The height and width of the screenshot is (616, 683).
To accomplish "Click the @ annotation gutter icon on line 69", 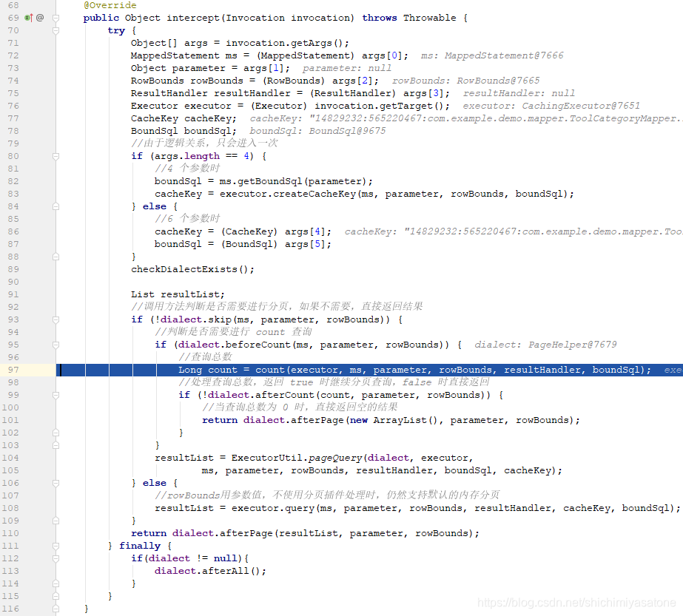I will (40, 18).
